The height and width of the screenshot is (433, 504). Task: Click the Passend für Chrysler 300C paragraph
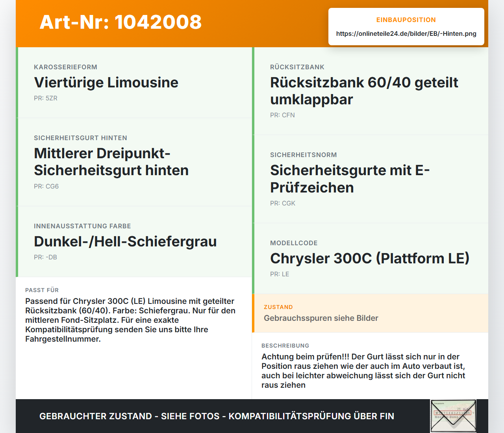coord(130,320)
